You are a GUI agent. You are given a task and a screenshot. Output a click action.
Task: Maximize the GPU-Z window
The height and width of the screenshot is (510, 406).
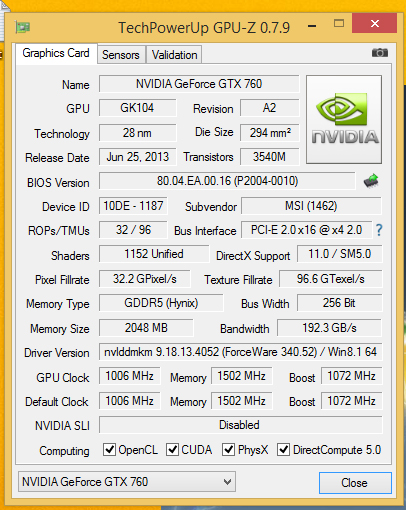(x=339, y=23)
